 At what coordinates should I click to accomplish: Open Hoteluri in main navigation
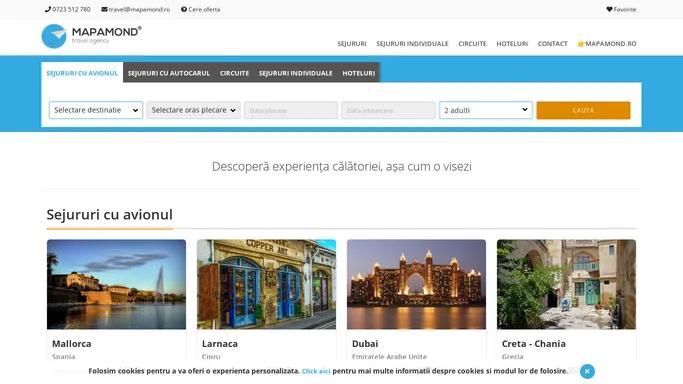512,44
